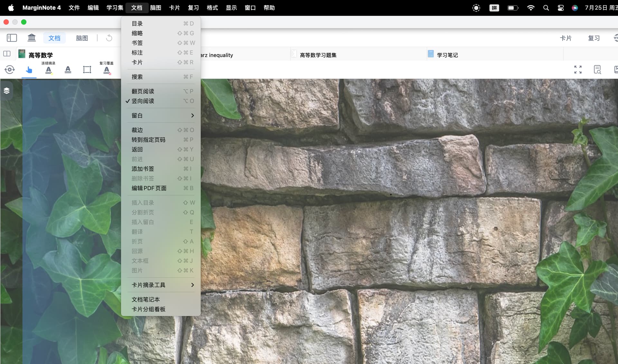Open the 编辑 menu bar item
The width and height of the screenshot is (618, 364).
(x=93, y=8)
